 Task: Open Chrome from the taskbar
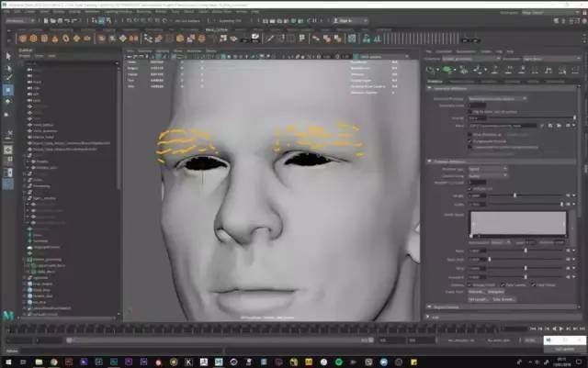pyautogui.click(x=54, y=362)
